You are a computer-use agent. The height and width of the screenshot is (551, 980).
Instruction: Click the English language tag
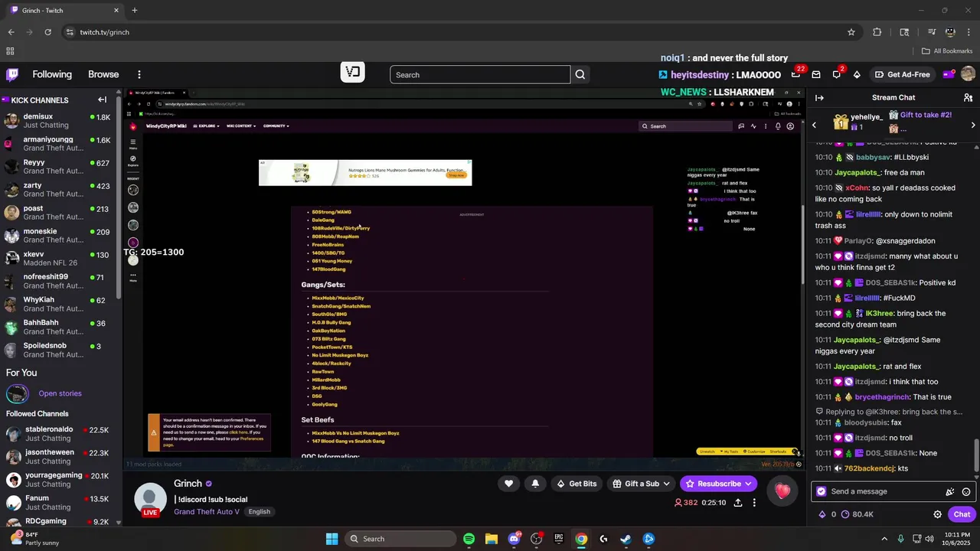(x=259, y=511)
